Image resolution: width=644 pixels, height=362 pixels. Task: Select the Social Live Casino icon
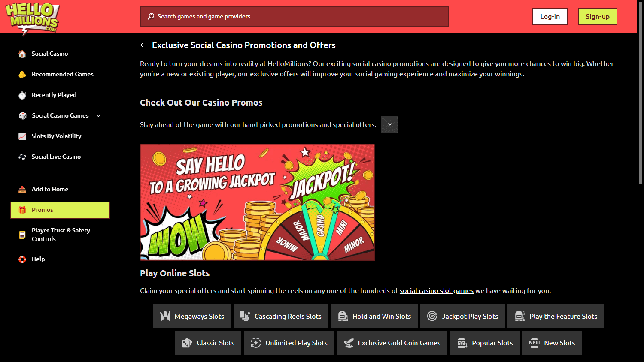point(22,157)
